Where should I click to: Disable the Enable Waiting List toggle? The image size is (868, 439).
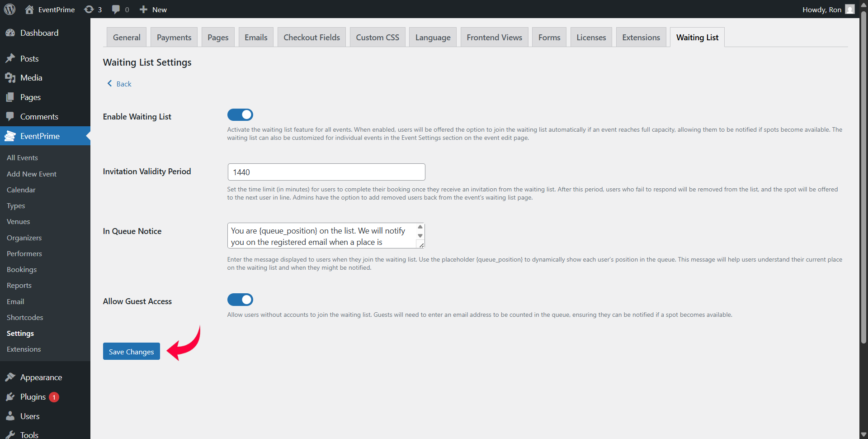coord(240,115)
